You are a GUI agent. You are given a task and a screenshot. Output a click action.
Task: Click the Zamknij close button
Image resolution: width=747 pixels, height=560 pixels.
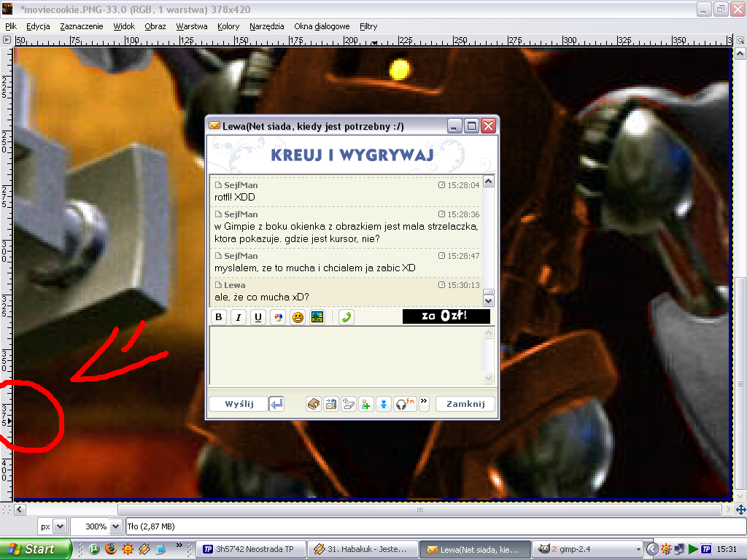click(x=465, y=404)
